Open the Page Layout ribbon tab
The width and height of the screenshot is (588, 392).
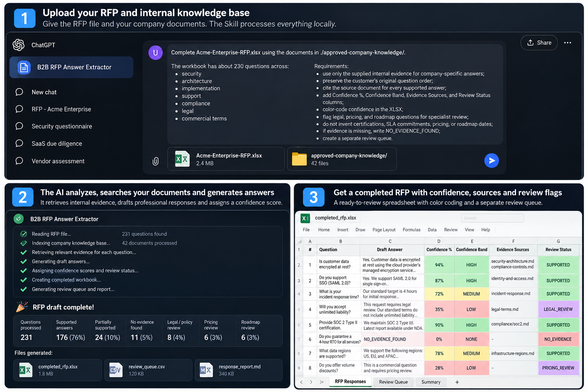(384, 230)
